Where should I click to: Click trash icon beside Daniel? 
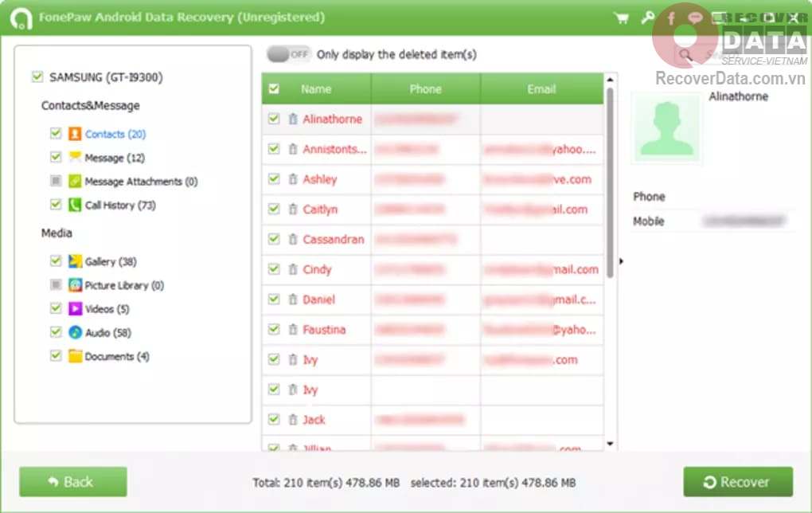pyautogui.click(x=293, y=299)
